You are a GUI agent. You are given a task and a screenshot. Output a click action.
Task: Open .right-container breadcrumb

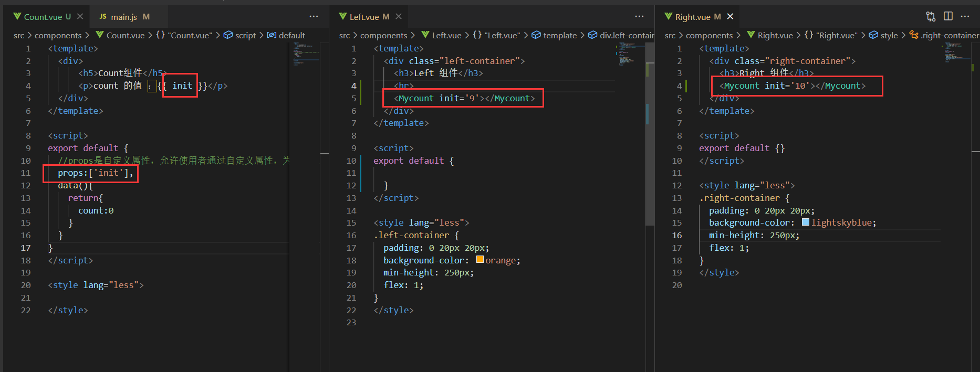click(x=944, y=36)
